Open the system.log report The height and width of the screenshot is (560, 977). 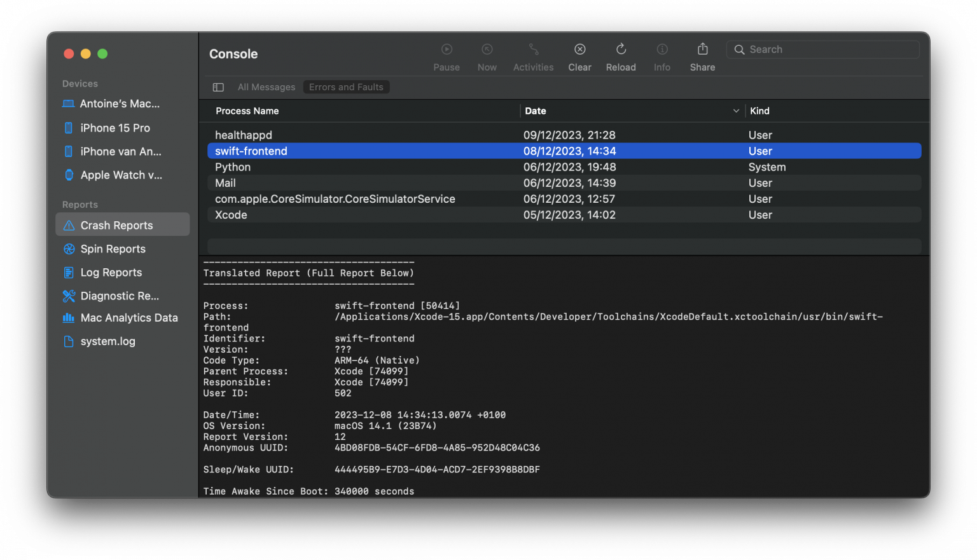tap(107, 341)
